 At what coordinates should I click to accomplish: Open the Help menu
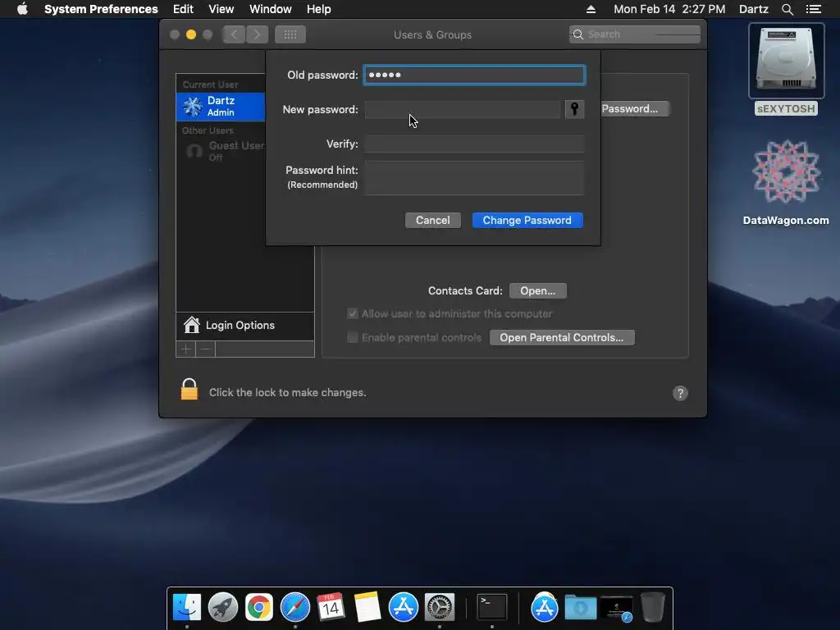(319, 9)
